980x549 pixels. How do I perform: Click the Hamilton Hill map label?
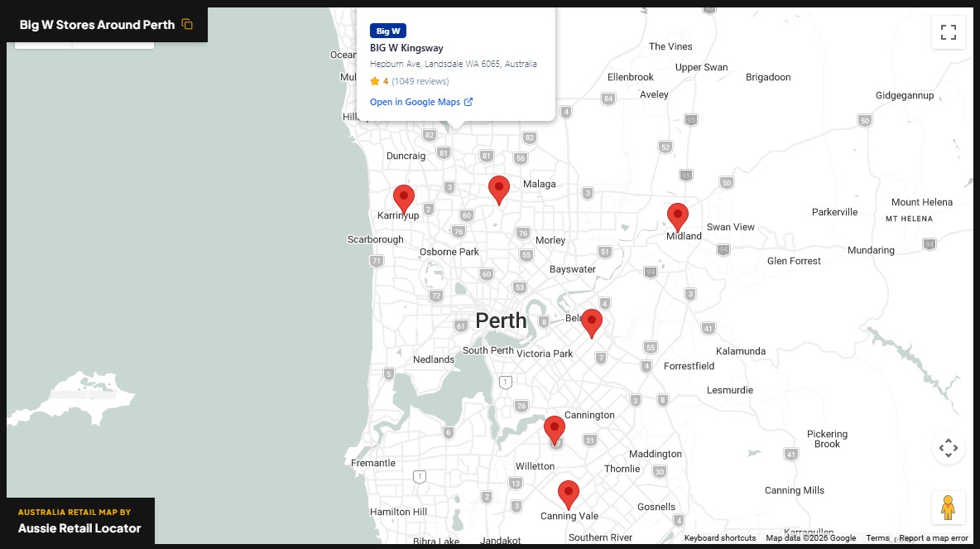(399, 512)
